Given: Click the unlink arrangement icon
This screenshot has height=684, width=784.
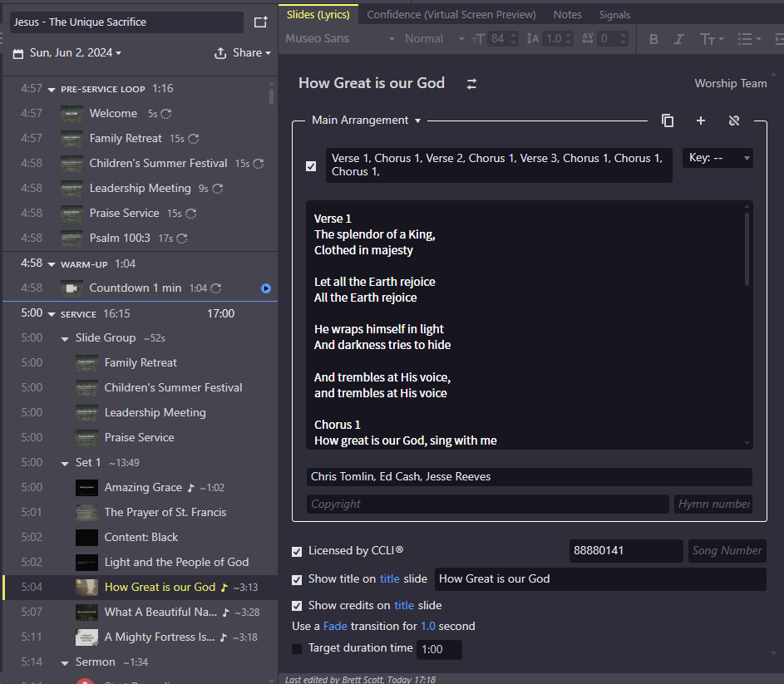Looking at the screenshot, I should [734, 121].
